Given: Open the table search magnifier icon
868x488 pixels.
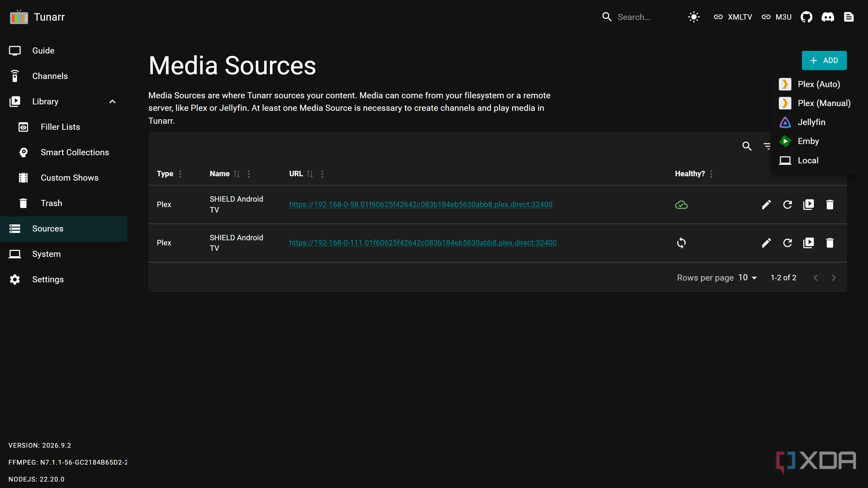Looking at the screenshot, I should click(x=747, y=146).
